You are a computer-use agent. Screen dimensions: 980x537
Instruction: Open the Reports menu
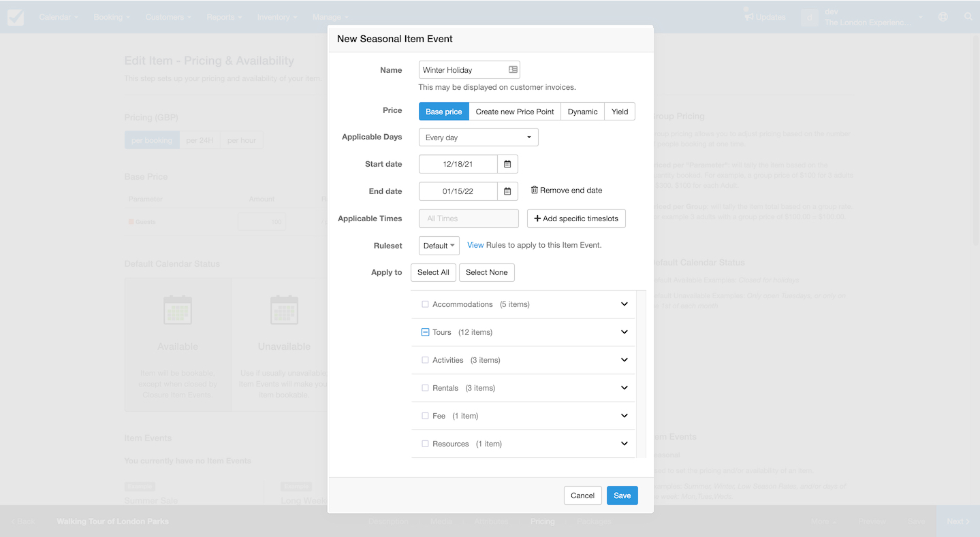(x=223, y=17)
